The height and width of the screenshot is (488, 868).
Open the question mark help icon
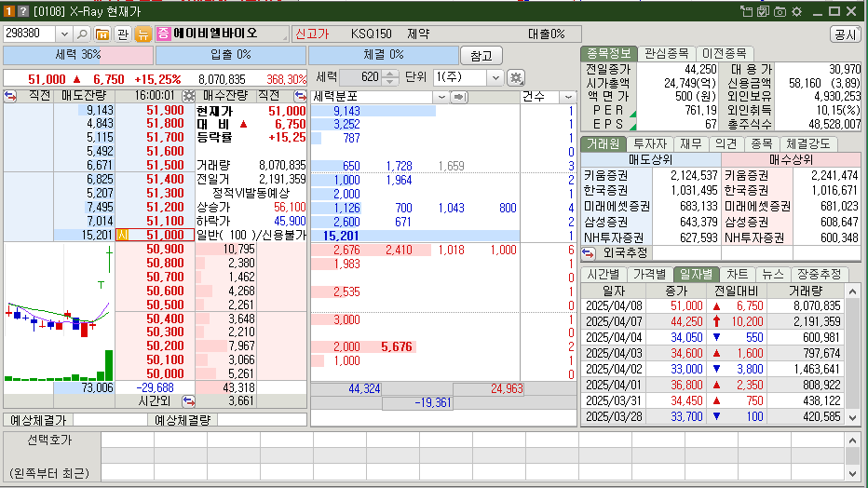pyautogui.click(x=22, y=11)
